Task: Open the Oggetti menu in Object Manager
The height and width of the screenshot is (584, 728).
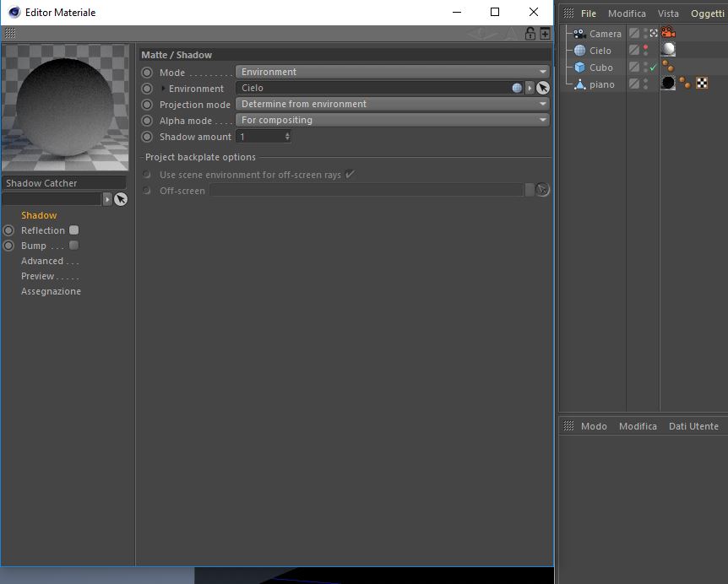Action: tap(708, 14)
